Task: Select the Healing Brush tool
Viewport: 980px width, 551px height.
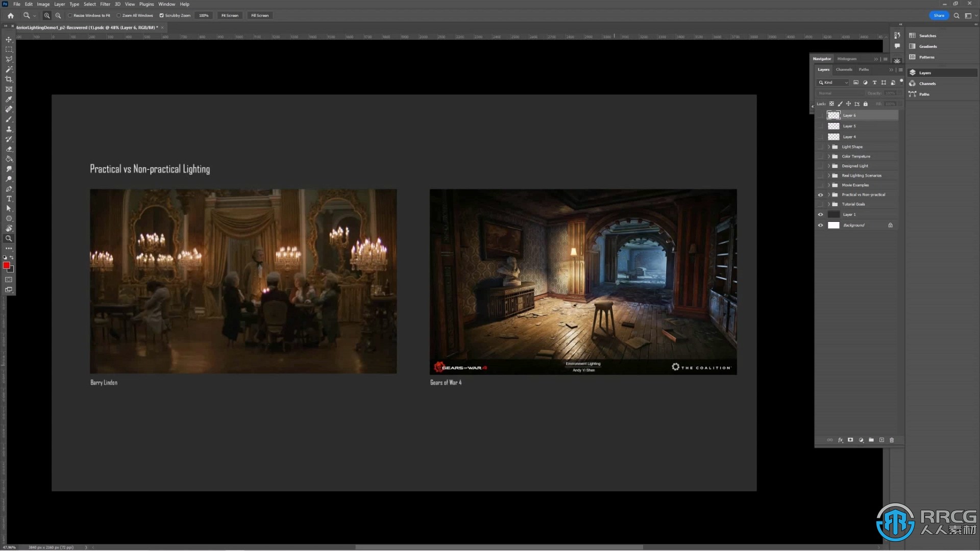Action: (x=9, y=109)
